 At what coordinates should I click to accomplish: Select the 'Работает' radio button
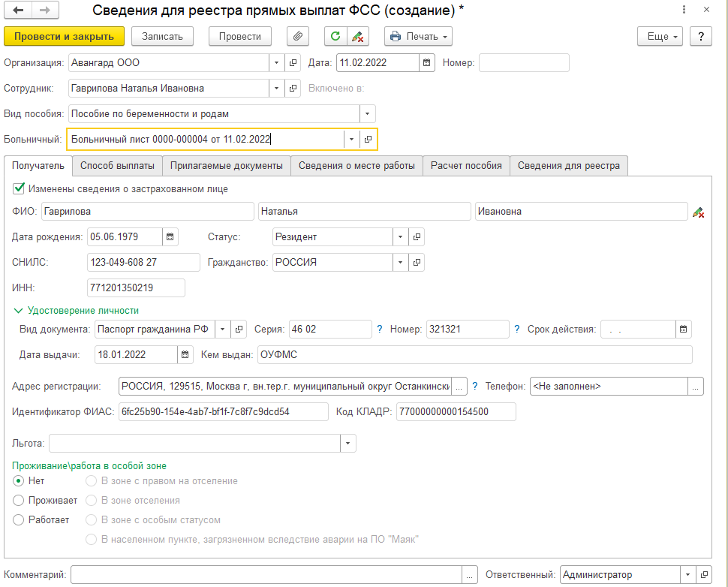tap(19, 519)
